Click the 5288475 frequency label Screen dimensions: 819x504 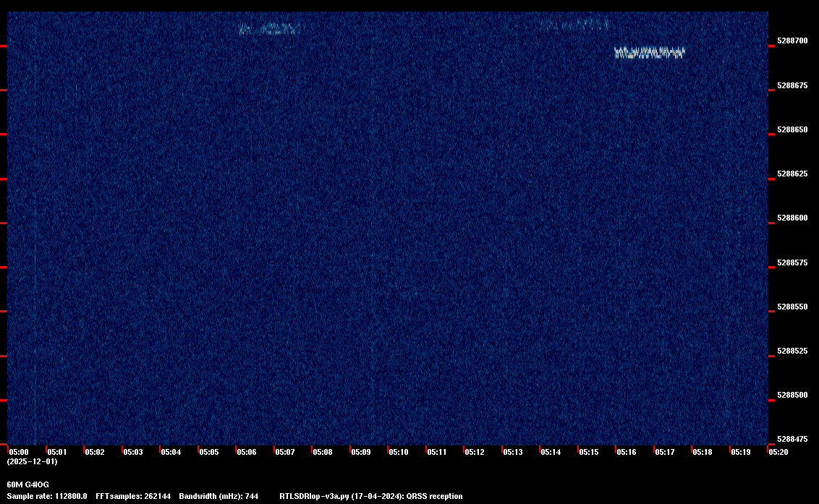pos(792,439)
